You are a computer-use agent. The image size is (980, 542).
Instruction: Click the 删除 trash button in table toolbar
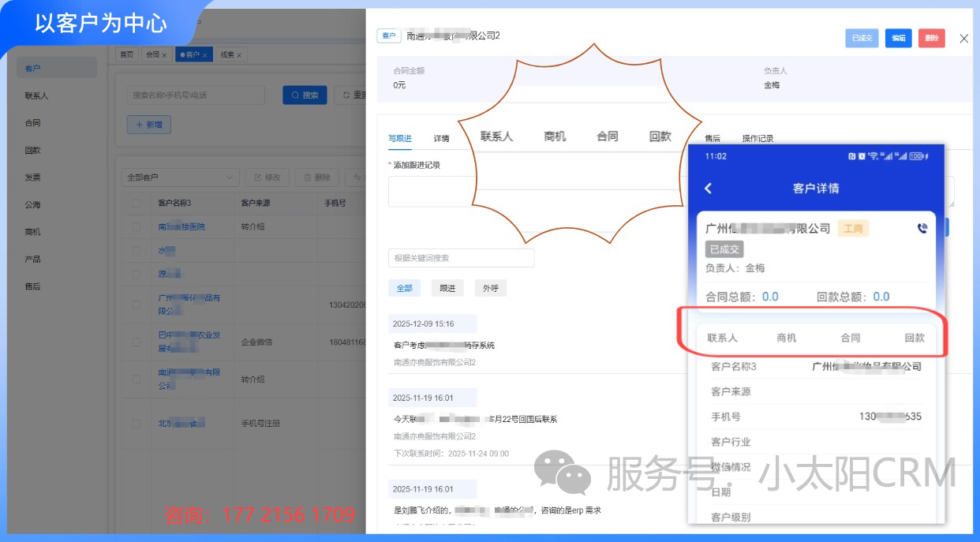317,178
